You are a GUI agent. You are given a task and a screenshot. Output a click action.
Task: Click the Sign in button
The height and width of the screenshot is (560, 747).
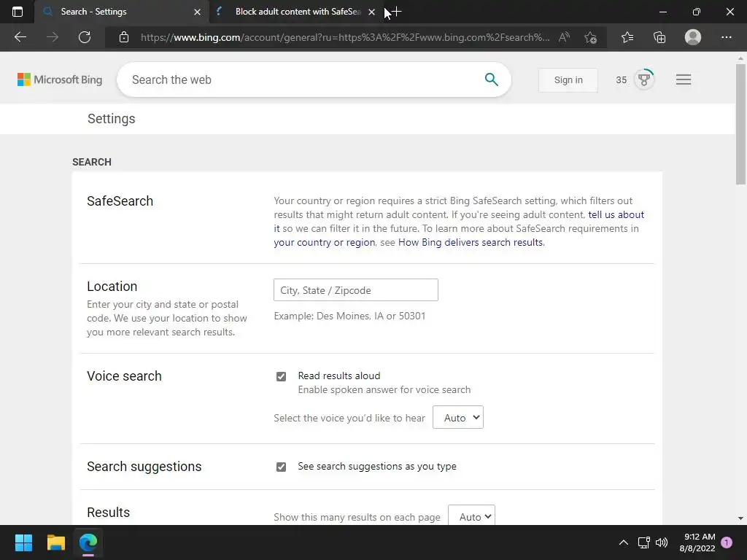pyautogui.click(x=568, y=80)
